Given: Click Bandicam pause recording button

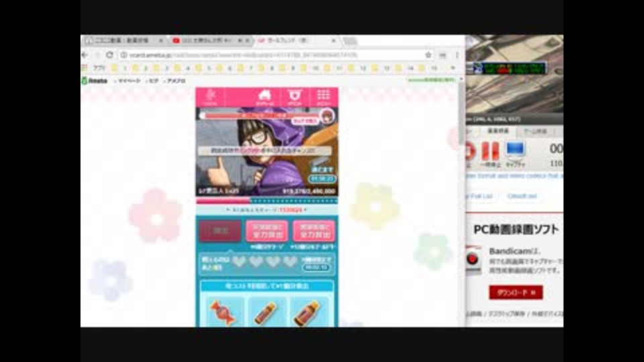Looking at the screenshot, I should point(490,151).
